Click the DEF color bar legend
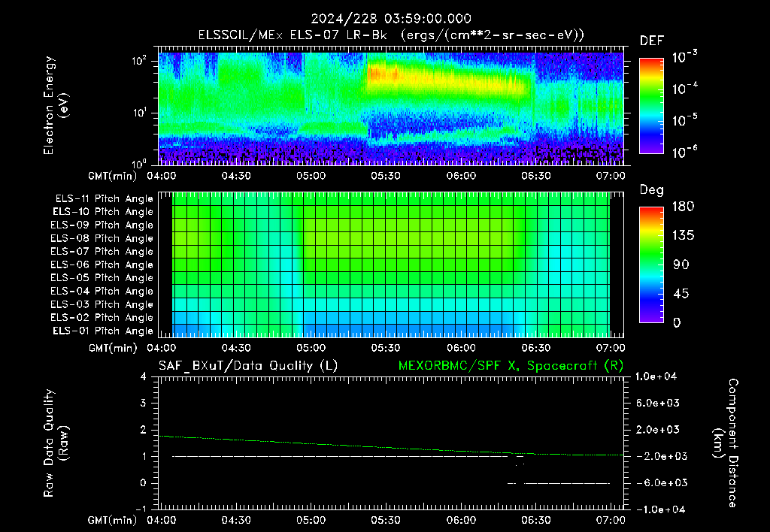 tap(651, 105)
